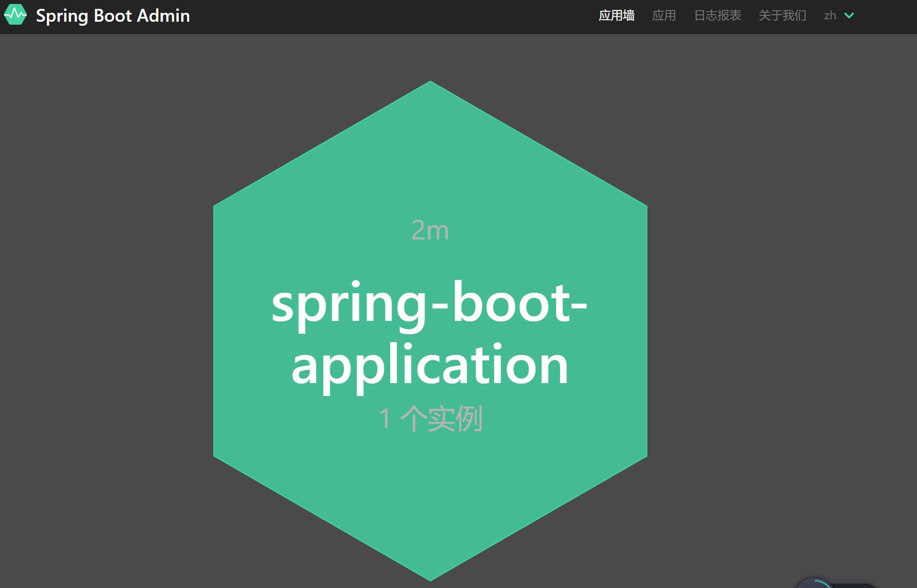Switch to the 应用墙 navigation tab
Screen dimensions: 917x588
click(616, 16)
